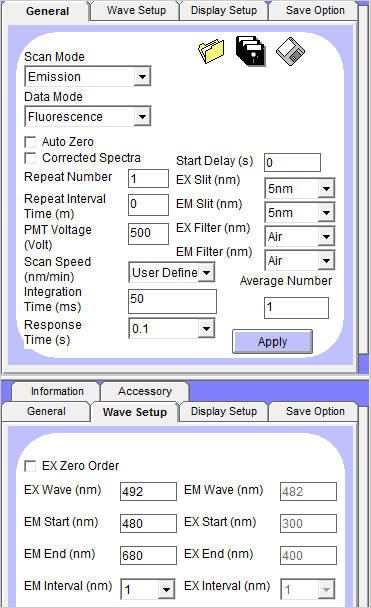This screenshot has width=371, height=608.
Task: Switch to the Accessory tab
Action: point(145,391)
